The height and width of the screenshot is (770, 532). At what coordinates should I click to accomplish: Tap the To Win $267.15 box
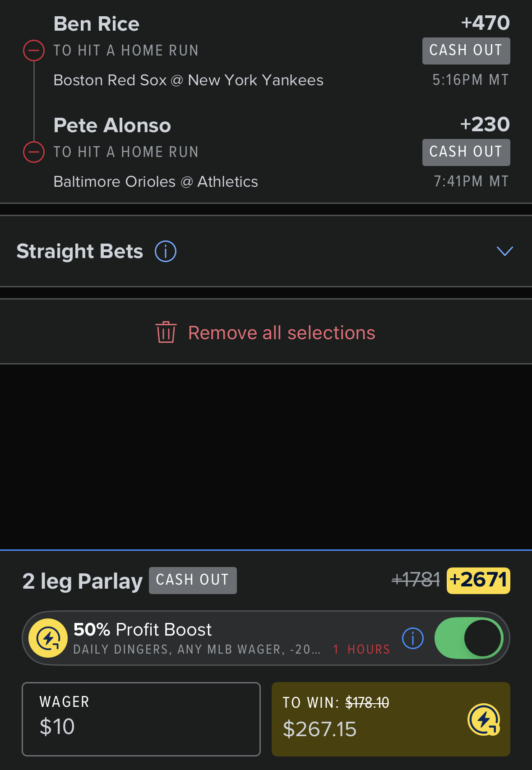tap(391, 719)
